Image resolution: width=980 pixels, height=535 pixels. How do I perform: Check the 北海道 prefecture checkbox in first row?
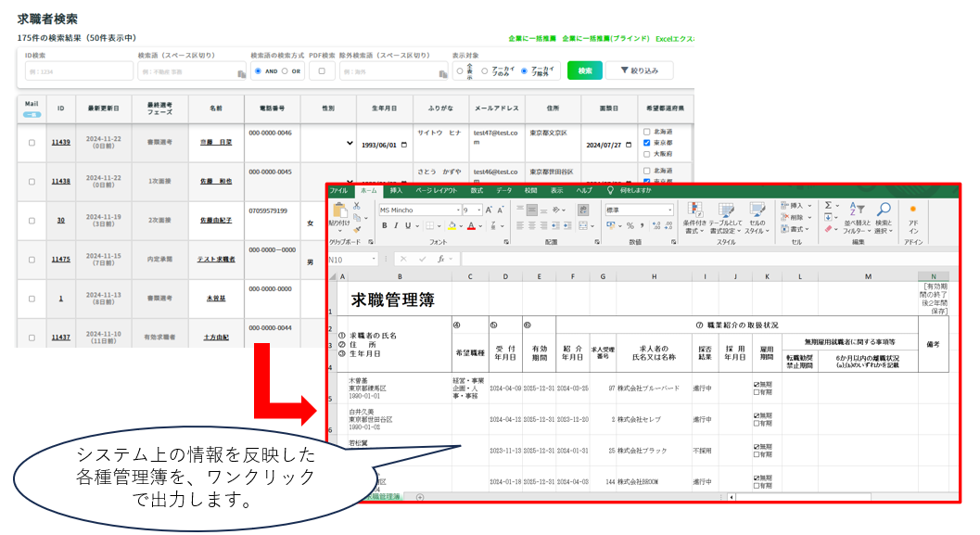point(647,132)
